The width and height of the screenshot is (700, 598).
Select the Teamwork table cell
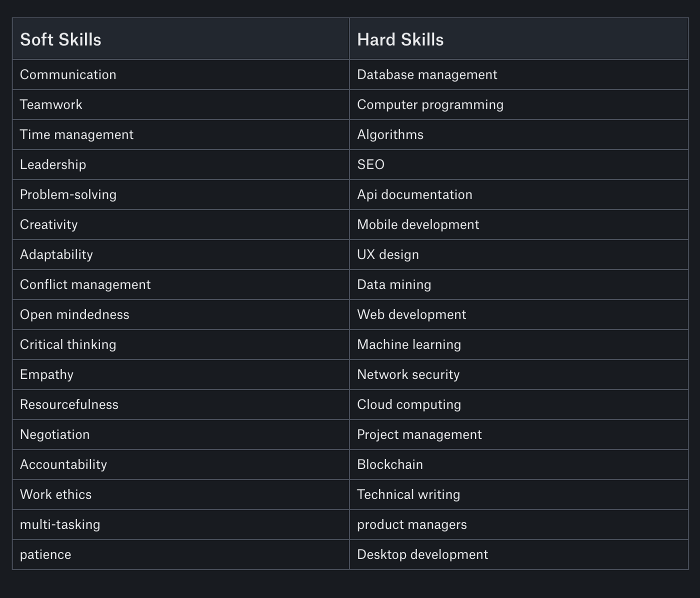51,104
